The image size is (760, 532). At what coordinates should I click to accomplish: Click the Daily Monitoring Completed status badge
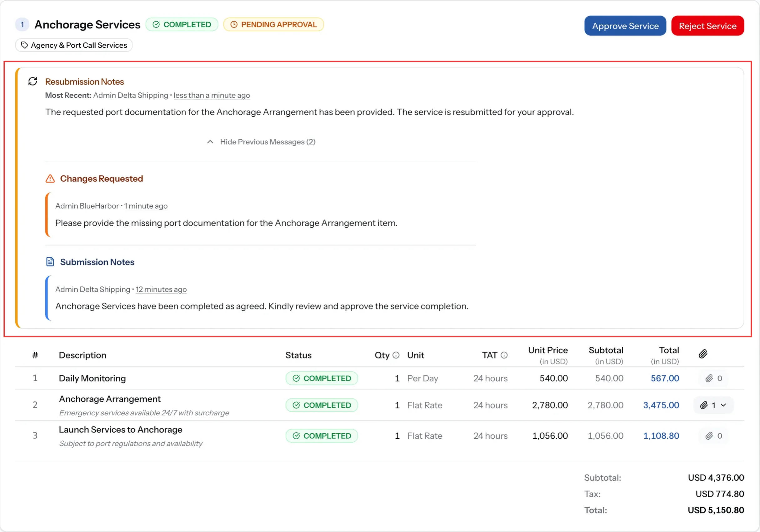(322, 379)
